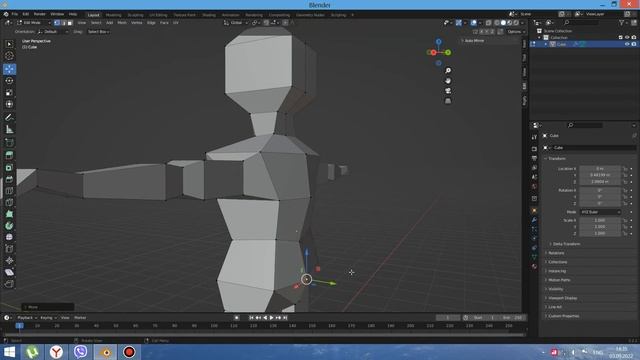Open the File menu

(14, 14)
